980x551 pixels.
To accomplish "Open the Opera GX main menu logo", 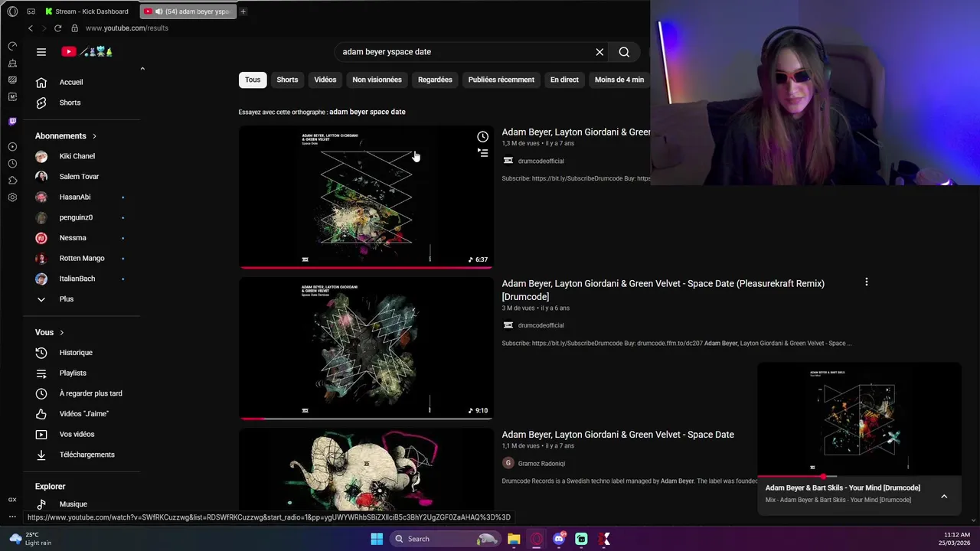I will tap(12, 11).
